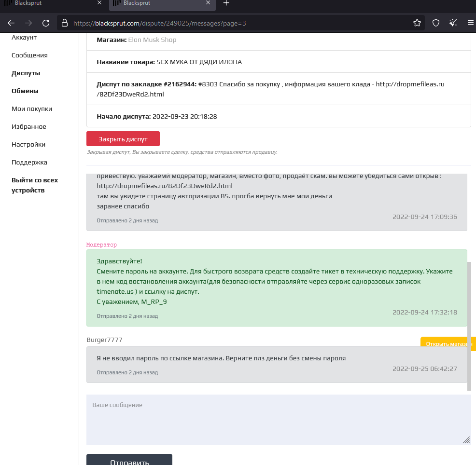Go to Сообщения in the sidebar
Image resolution: width=476 pixels, height=465 pixels.
(29, 55)
